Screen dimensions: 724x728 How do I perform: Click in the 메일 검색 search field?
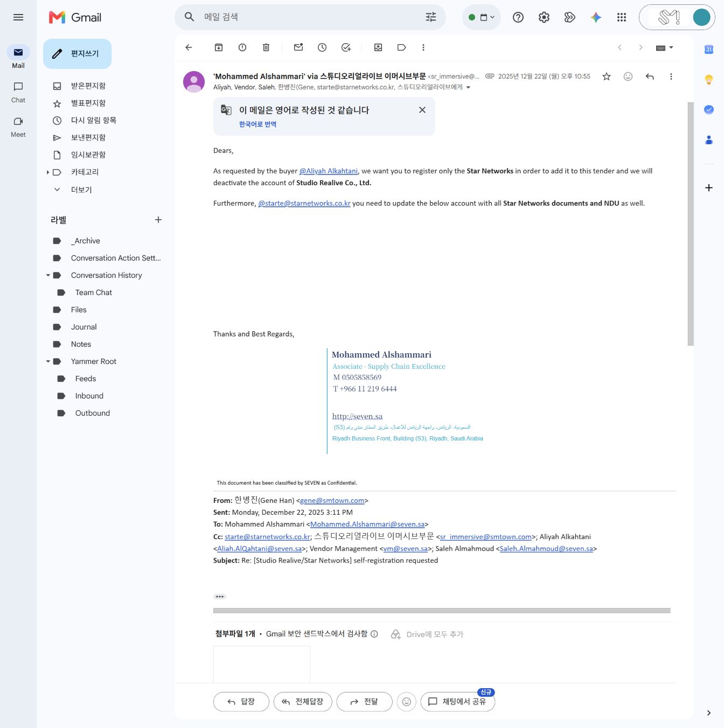pyautogui.click(x=310, y=17)
